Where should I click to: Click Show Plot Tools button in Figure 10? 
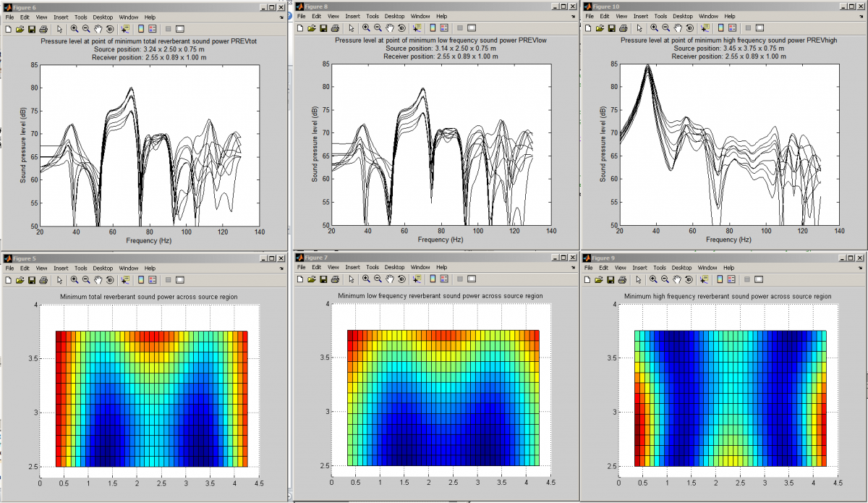761,28
